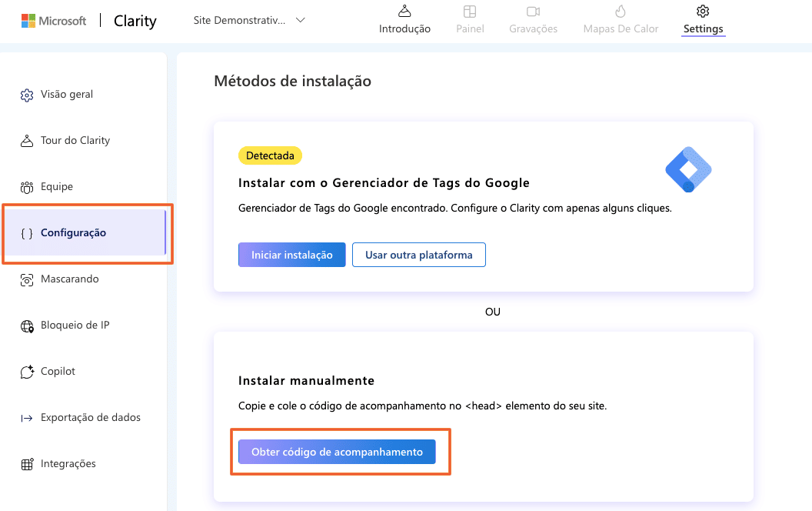812x511 pixels.
Task: Click the Métodos de instalação heading
Action: point(293,82)
